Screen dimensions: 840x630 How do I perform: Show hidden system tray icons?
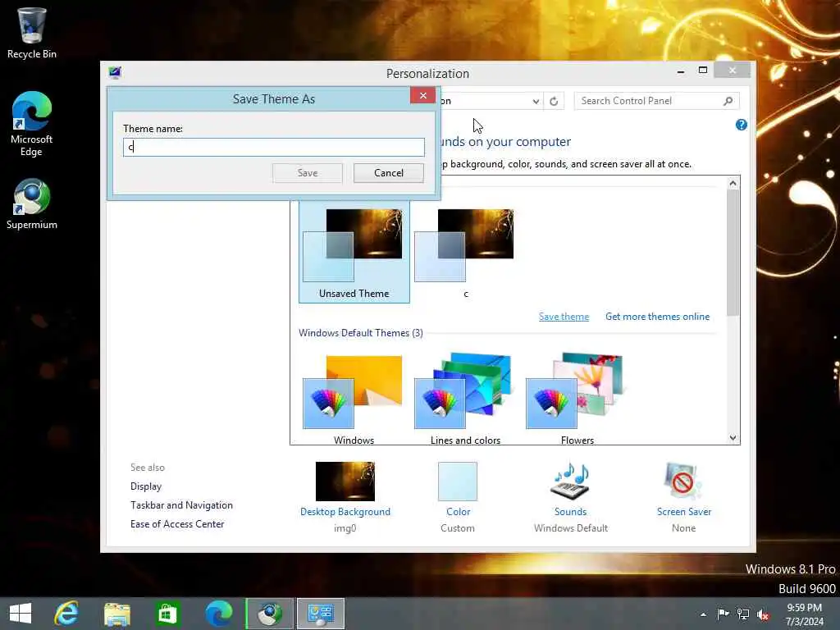(703, 614)
